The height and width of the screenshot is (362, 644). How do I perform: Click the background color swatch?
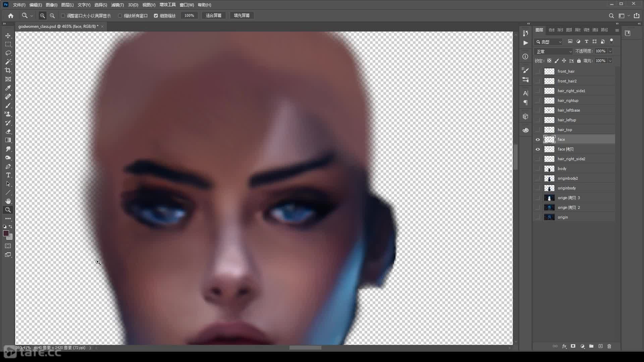click(10, 237)
